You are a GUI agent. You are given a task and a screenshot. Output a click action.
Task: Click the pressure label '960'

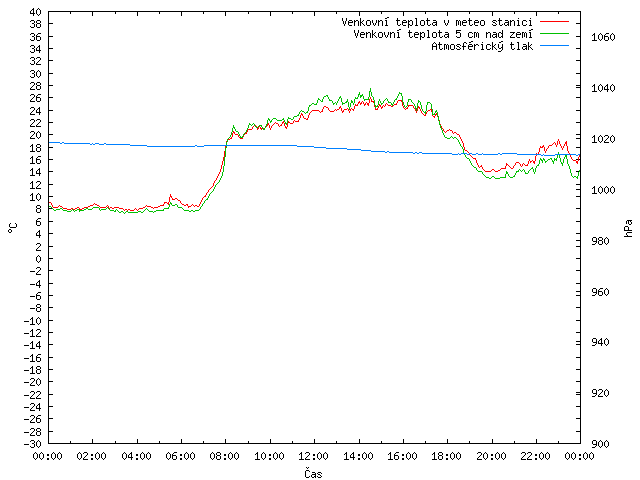click(x=600, y=292)
